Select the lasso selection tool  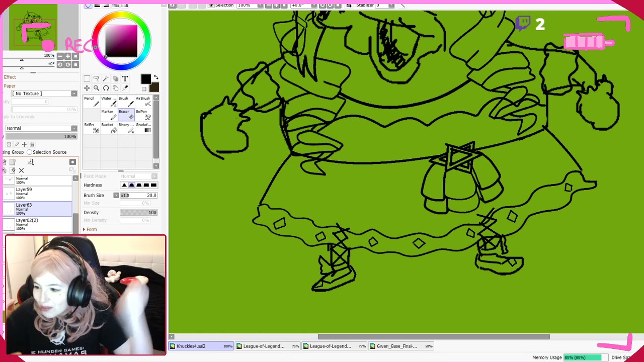pyautogui.click(x=96, y=78)
